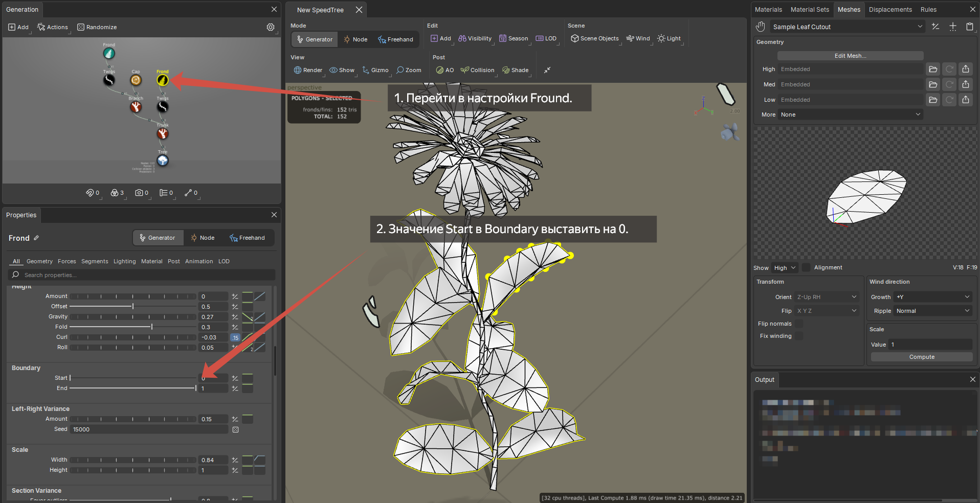Open the Render view dropdown
This screenshot has height=503, width=980.
coord(308,70)
